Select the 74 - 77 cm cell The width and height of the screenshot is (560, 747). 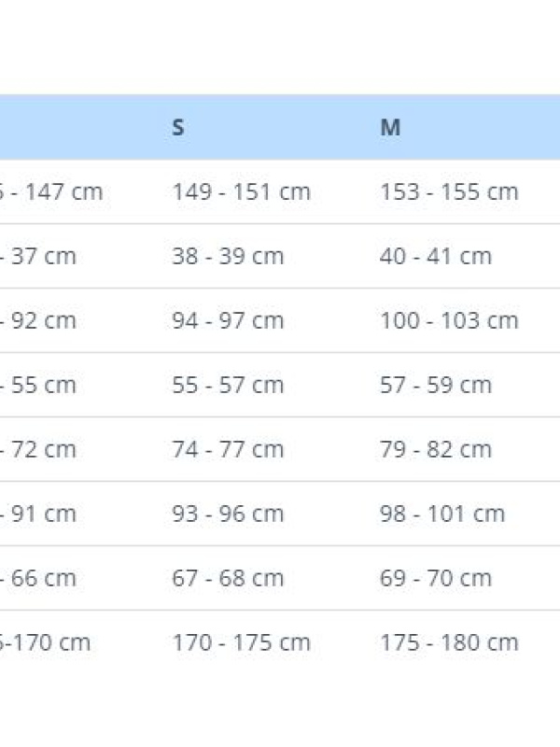click(x=228, y=450)
